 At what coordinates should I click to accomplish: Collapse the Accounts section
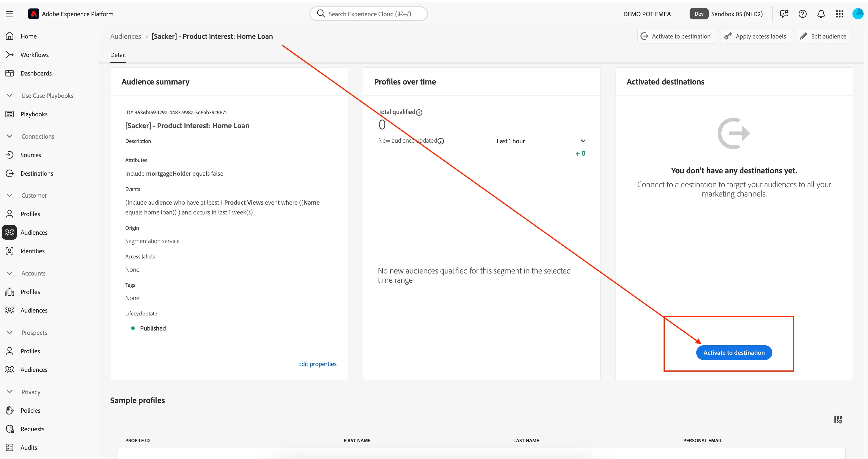[10, 273]
